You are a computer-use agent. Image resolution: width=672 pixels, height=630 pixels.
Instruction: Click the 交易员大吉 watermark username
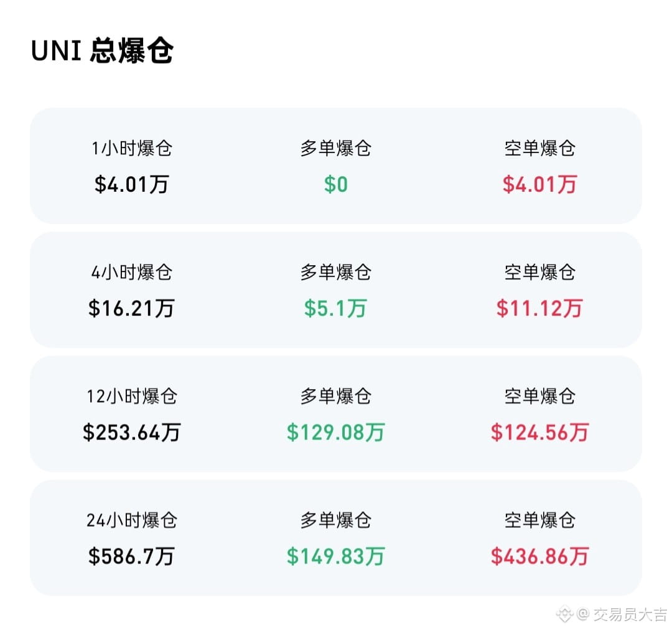coord(630,614)
